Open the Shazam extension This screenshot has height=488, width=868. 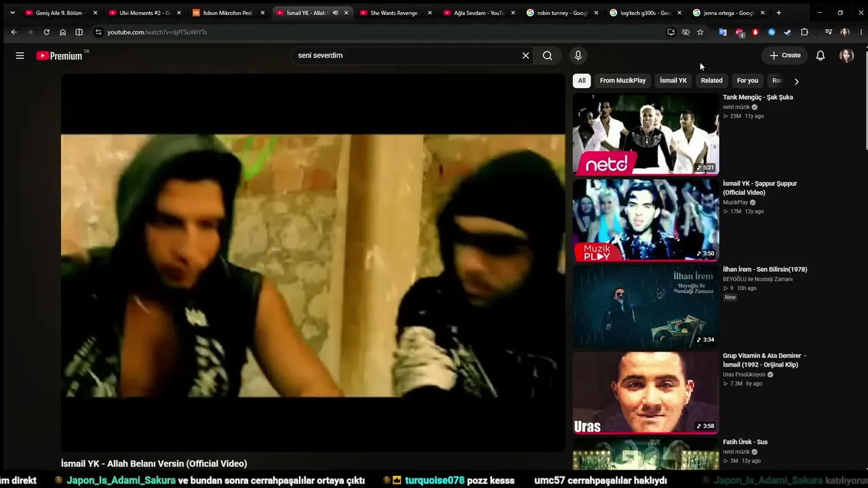pos(772,32)
